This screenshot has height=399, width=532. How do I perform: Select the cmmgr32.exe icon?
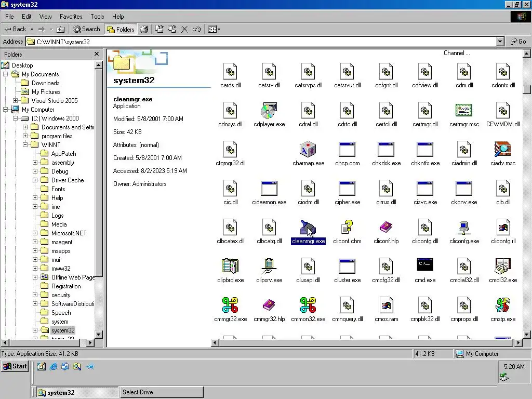tap(230, 305)
